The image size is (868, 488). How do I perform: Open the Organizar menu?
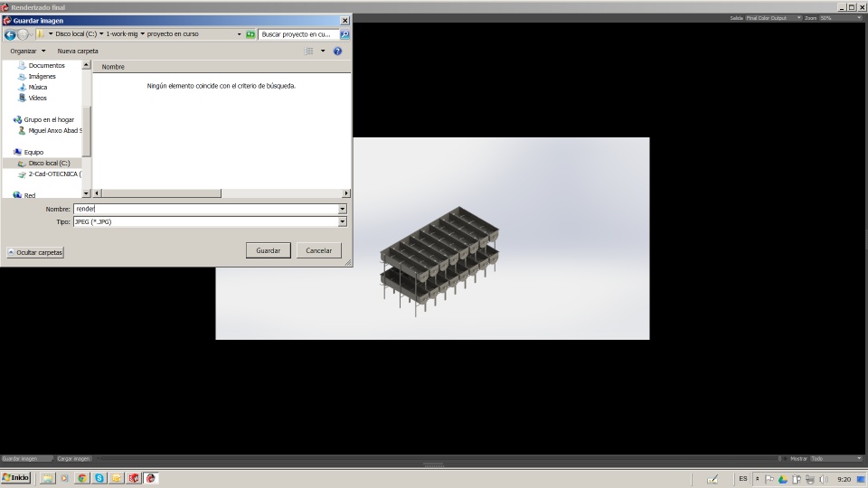tap(28, 51)
